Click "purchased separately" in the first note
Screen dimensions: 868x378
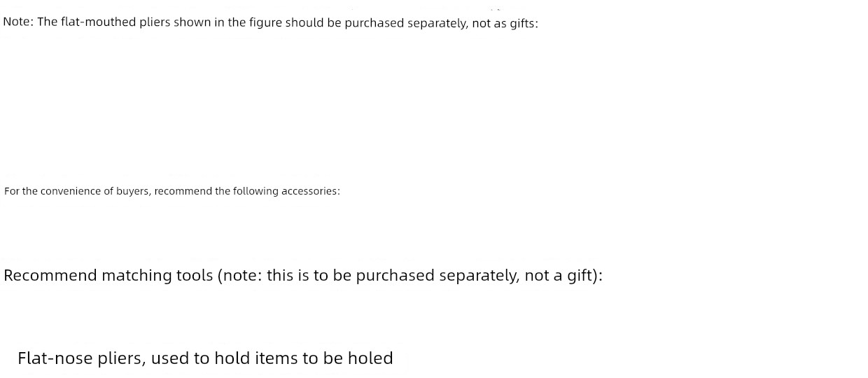[x=404, y=22]
